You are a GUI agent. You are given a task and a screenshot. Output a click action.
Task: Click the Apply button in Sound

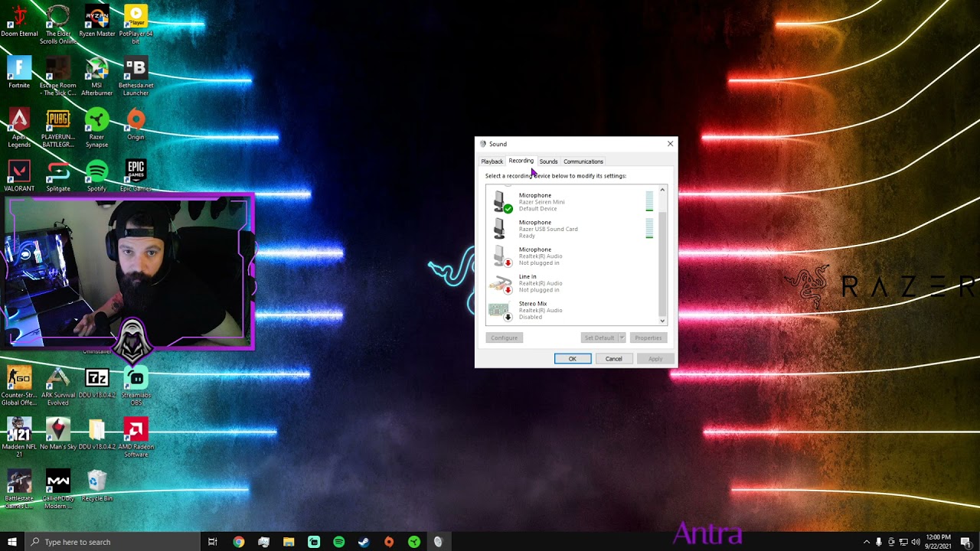[655, 359]
